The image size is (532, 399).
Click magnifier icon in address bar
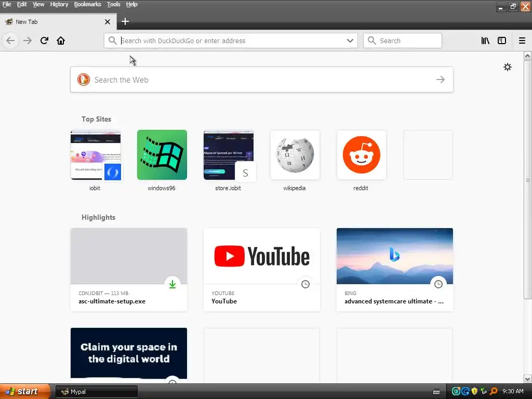(x=112, y=41)
